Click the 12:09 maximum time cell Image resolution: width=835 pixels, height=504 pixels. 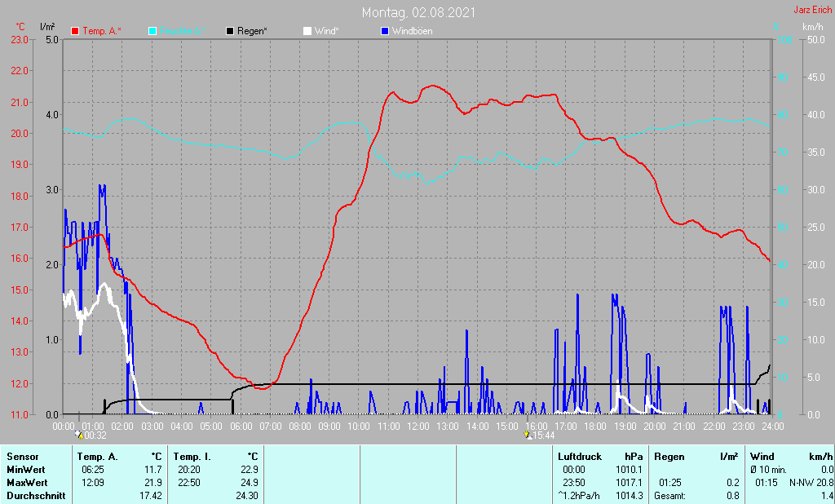click(x=93, y=483)
